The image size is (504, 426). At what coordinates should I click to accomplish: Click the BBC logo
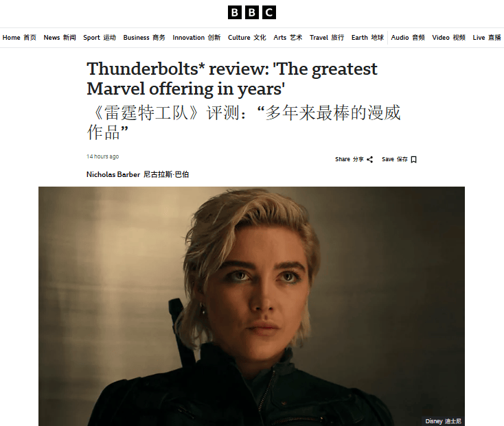coord(252,12)
